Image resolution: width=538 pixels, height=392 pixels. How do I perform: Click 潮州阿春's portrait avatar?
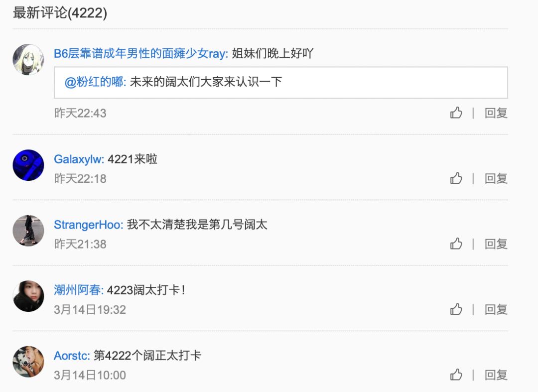28,296
